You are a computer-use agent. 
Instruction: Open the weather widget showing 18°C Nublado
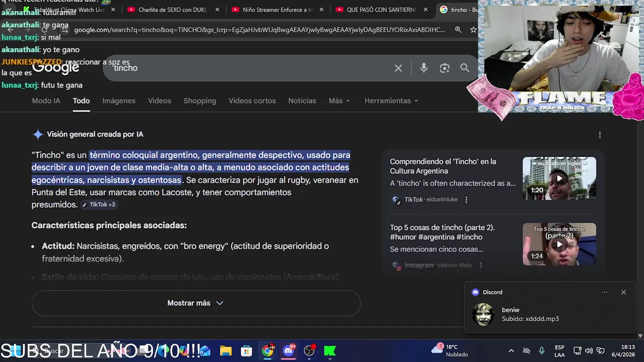tap(450, 350)
